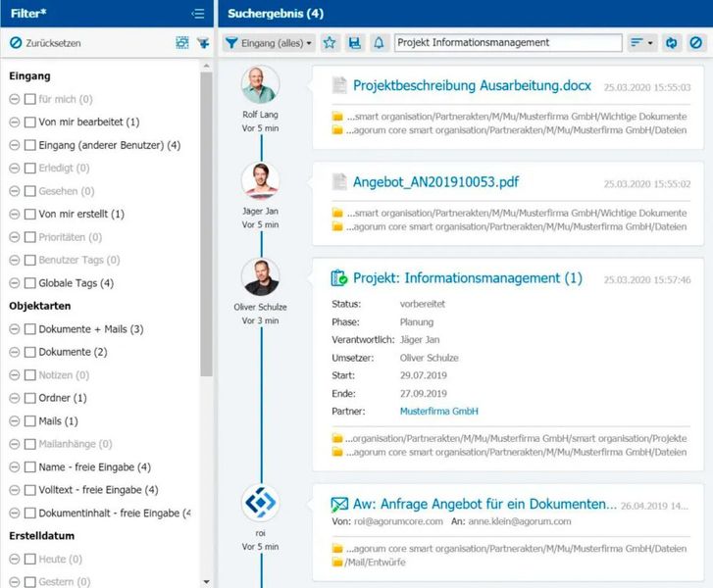This screenshot has width=713, height=588.
Task: Refresh the search results
Action: coord(671,43)
